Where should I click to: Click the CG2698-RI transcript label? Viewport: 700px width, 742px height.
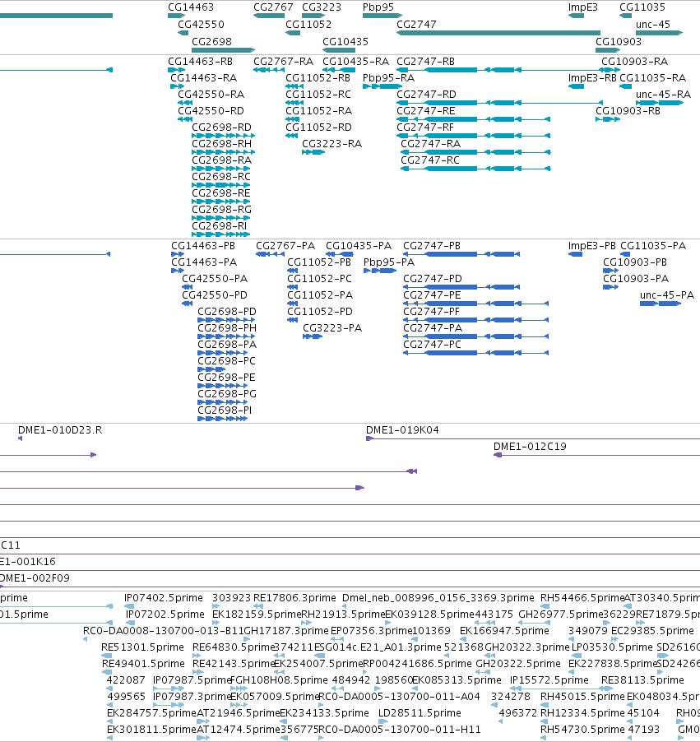[219, 225]
